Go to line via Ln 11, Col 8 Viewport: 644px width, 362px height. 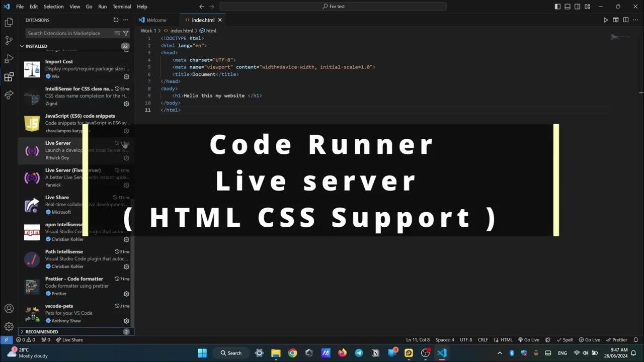pyautogui.click(x=418, y=340)
